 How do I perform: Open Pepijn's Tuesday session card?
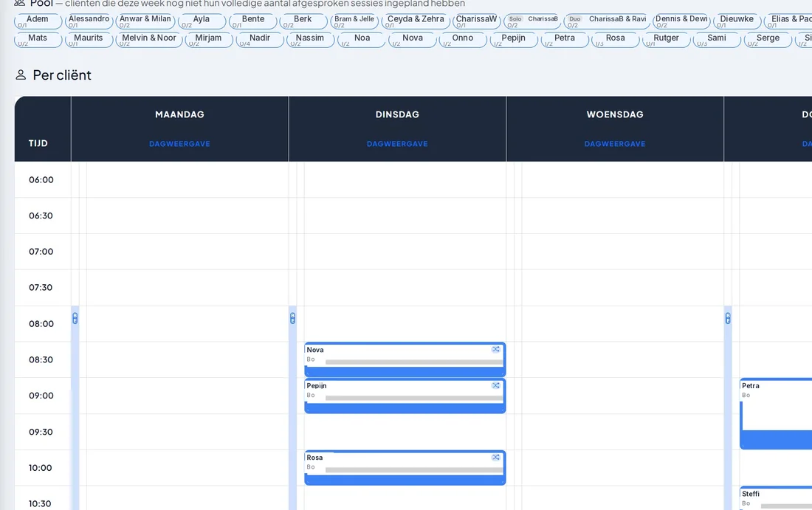click(x=405, y=396)
